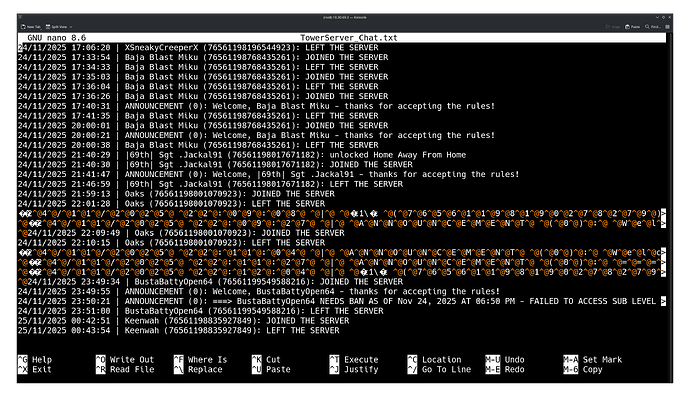Click the 21:59:13 Oaks JOINED THE SERVER line
Viewport: 690px width, 402px height.
click(x=176, y=194)
